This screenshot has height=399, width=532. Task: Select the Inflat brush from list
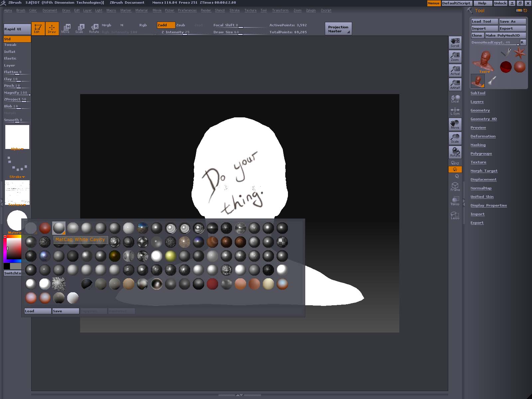10,52
